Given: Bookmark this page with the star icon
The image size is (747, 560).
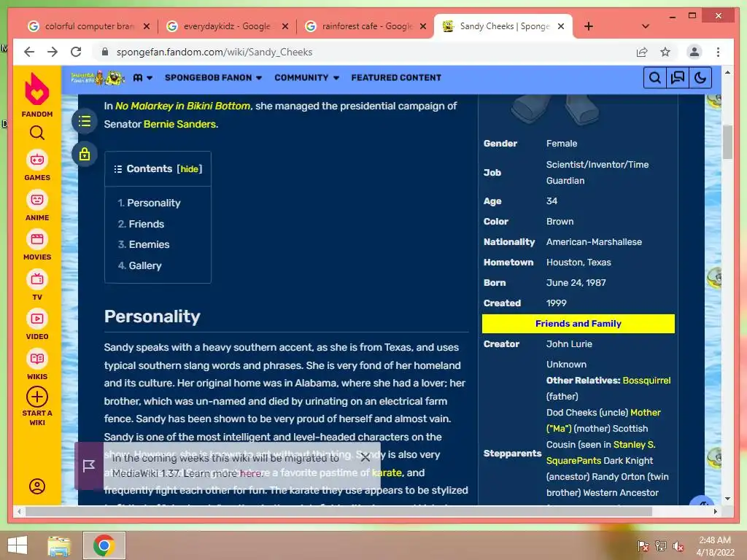Looking at the screenshot, I should tap(665, 52).
